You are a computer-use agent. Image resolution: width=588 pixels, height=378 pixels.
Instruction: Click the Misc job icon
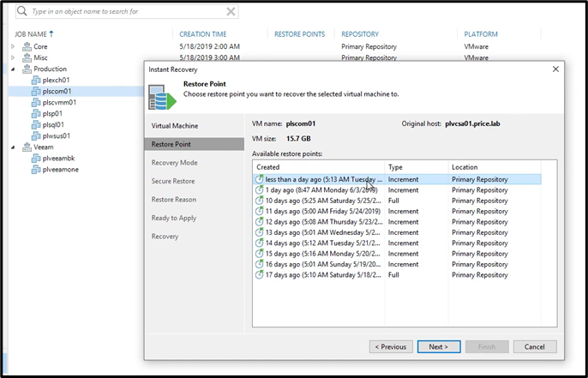tap(27, 57)
